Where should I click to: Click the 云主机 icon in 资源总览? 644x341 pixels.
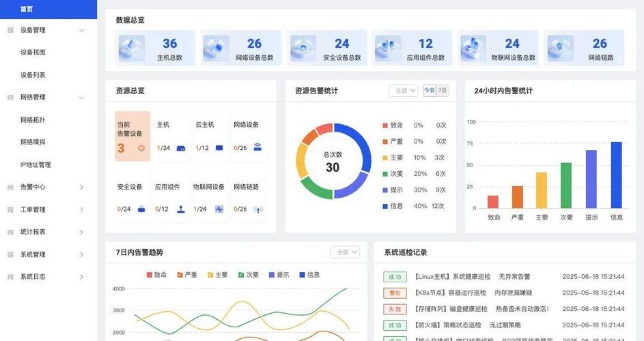pyautogui.click(x=219, y=148)
